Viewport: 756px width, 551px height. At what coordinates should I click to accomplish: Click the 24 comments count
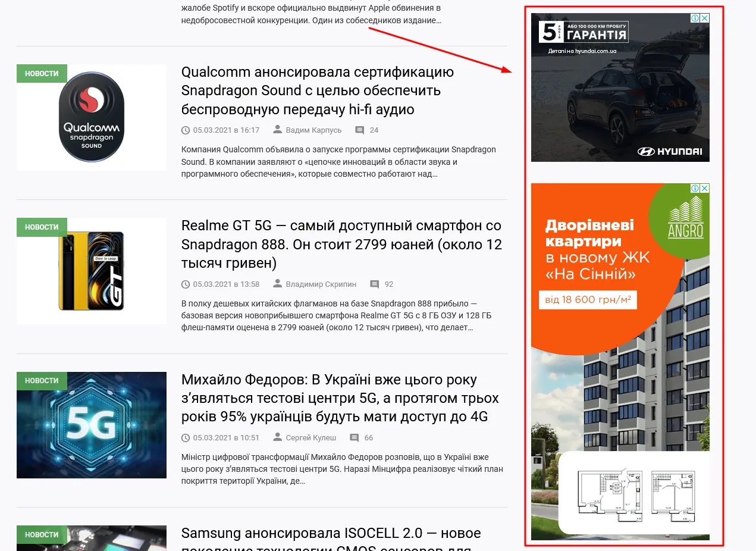(374, 130)
